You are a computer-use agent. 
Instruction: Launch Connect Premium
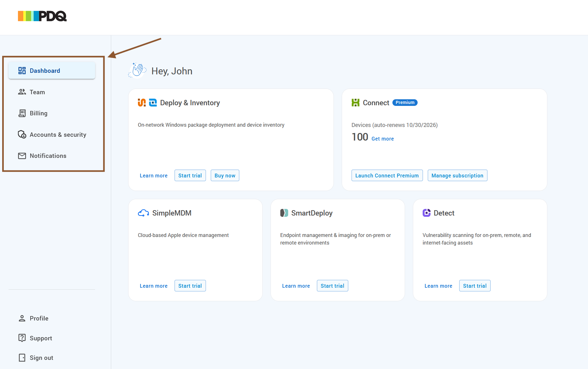(x=387, y=176)
